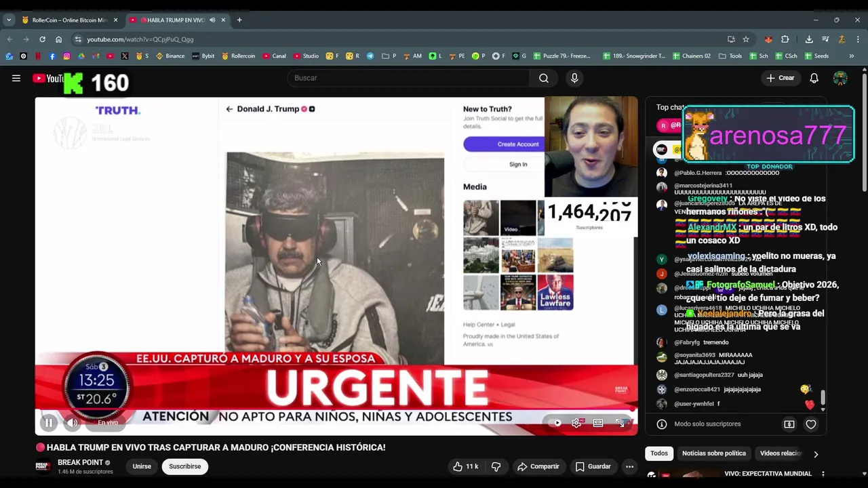This screenshot has height=488, width=868.
Task: Click the heart reaction icon in chat
Action: (x=811, y=424)
